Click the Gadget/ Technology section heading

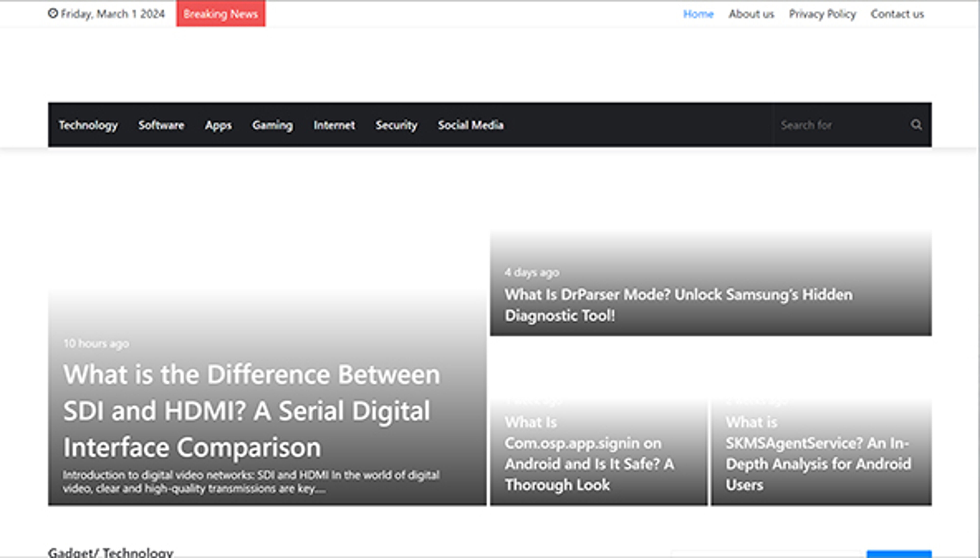point(110,552)
